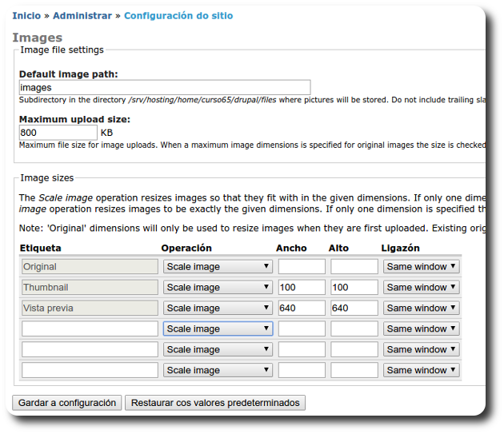Open the Ligazón dropdown in second blank row
Image resolution: width=504 pixels, height=434 pixels.
[421, 349]
